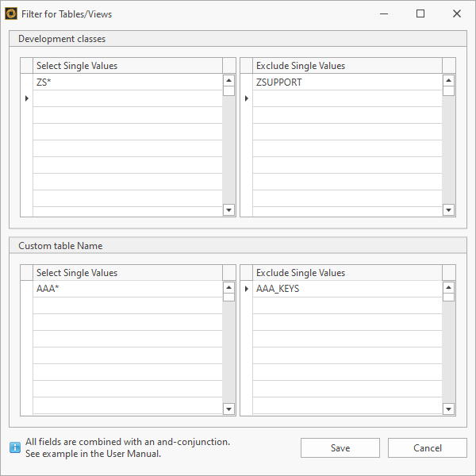Click the empty row below ZS*
476x476 pixels.
127,98
